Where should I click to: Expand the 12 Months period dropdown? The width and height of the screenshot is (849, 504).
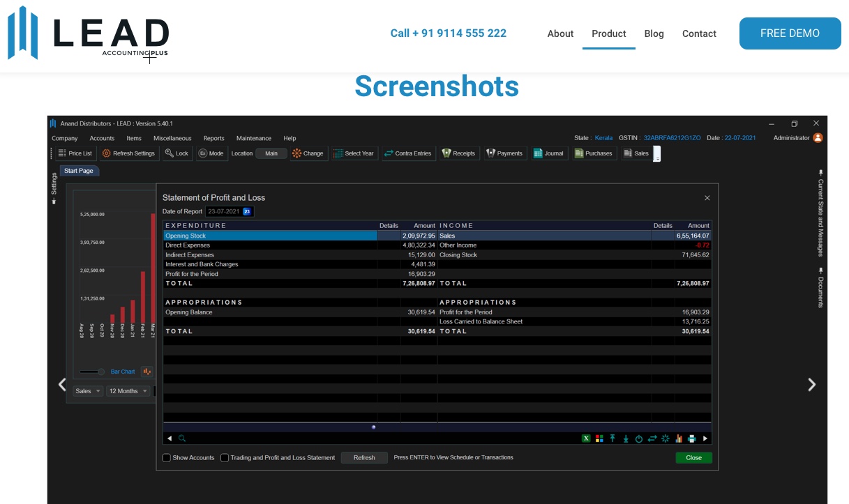(128, 391)
